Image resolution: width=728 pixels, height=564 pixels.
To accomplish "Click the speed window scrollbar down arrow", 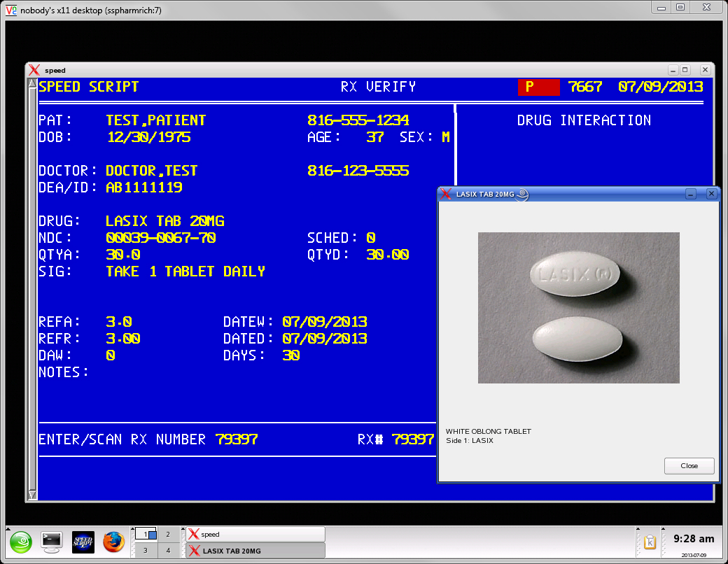I will pyautogui.click(x=32, y=495).
